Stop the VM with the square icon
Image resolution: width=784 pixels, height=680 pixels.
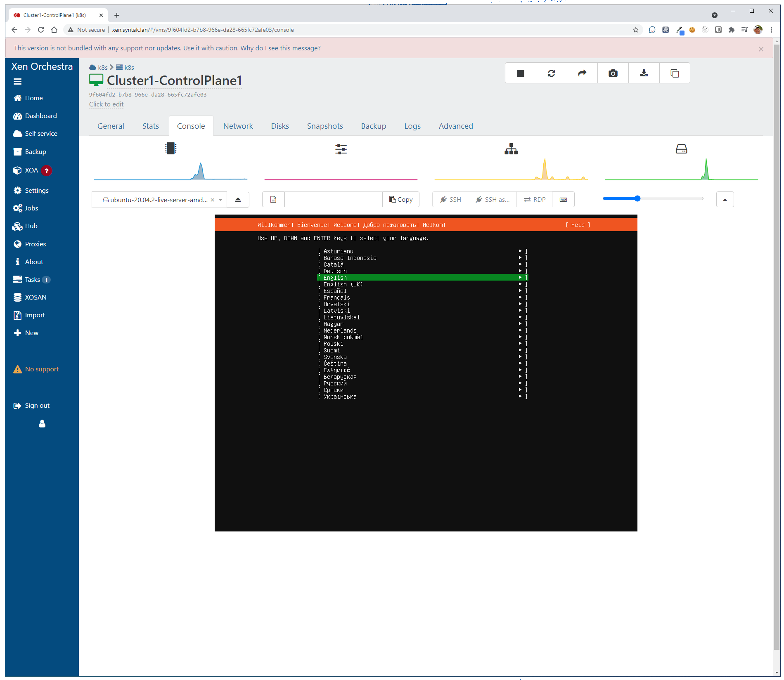pyautogui.click(x=520, y=73)
